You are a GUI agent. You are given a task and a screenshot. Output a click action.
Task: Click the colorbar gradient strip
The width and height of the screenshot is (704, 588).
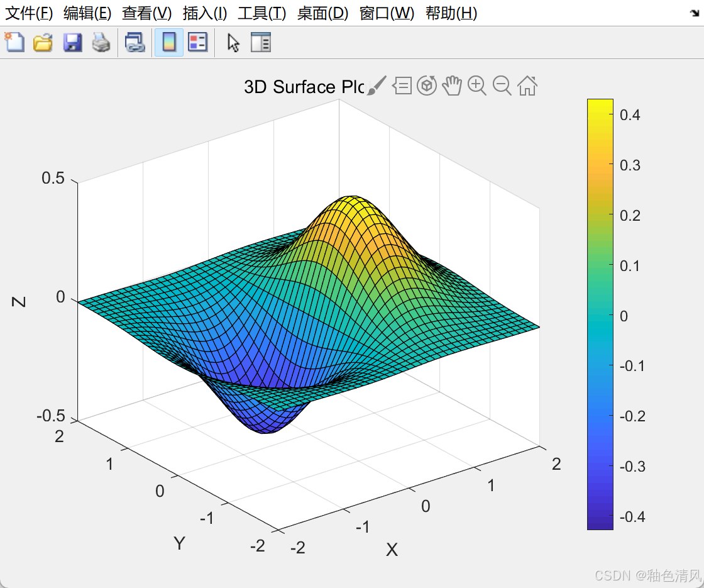tap(600, 314)
